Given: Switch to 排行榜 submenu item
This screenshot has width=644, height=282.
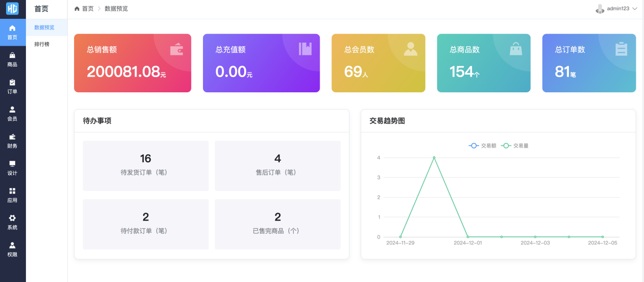Looking at the screenshot, I should [x=42, y=44].
